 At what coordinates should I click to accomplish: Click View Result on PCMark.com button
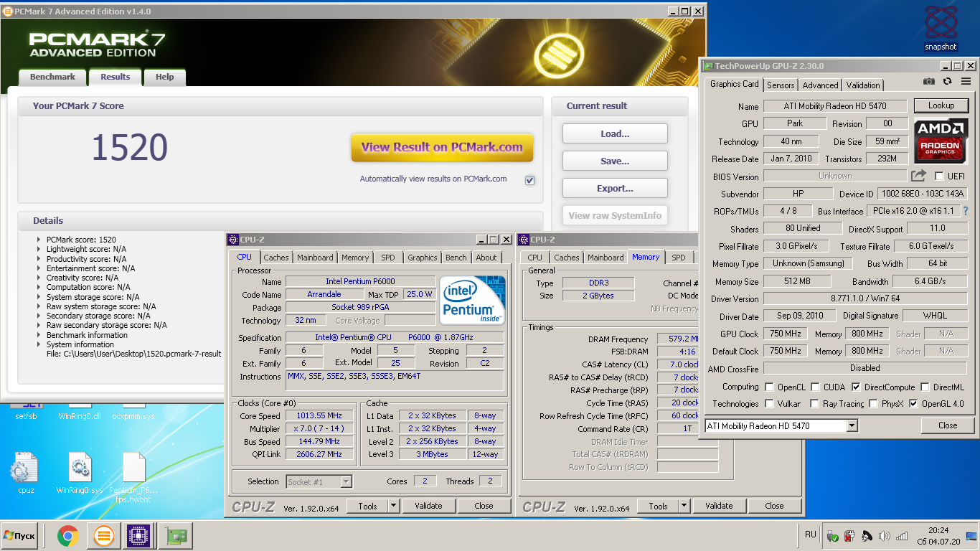click(442, 147)
